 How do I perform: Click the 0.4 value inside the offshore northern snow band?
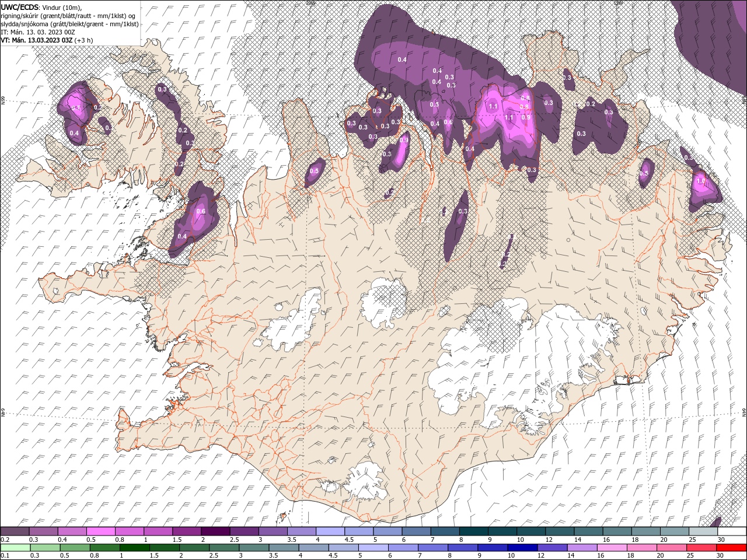tap(402, 60)
